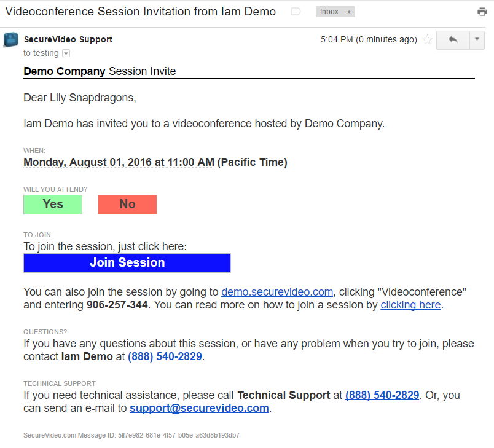Follow the 'clicking here' help link

tap(410, 305)
